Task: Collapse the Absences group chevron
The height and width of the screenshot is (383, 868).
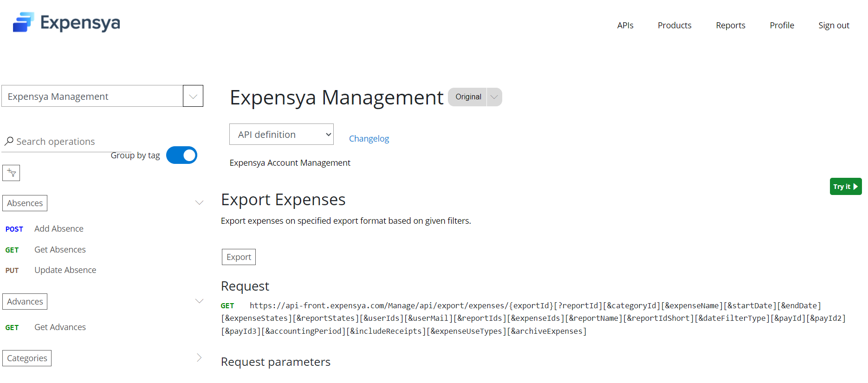Action: [199, 203]
